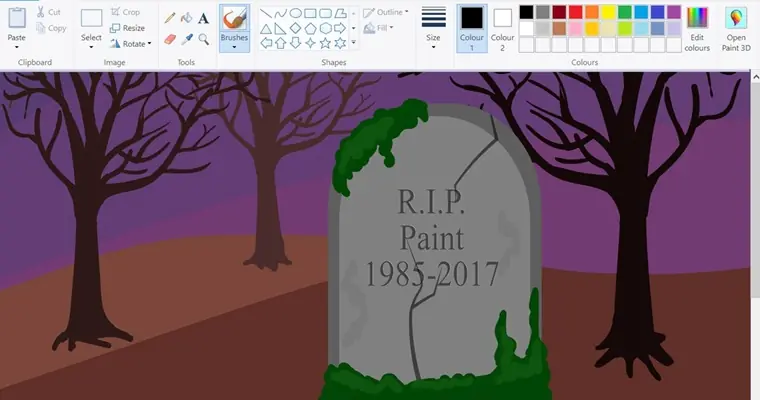Select the Text tool (letter A)

coord(204,18)
